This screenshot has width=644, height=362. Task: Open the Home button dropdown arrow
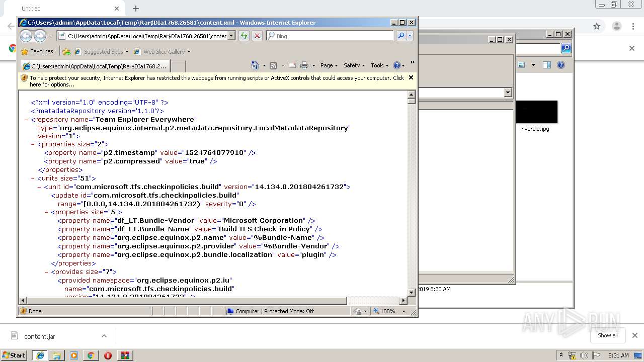click(264, 65)
